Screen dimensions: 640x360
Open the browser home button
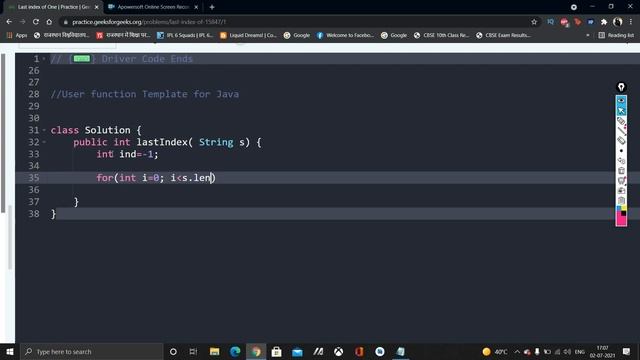coord(49,22)
